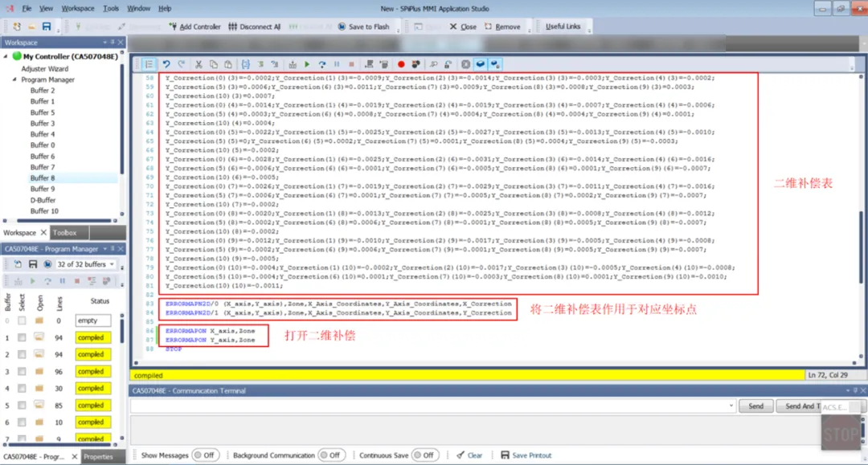The width and height of the screenshot is (868, 465).
Task: Pause program execution via the pause icon
Action: [336, 64]
